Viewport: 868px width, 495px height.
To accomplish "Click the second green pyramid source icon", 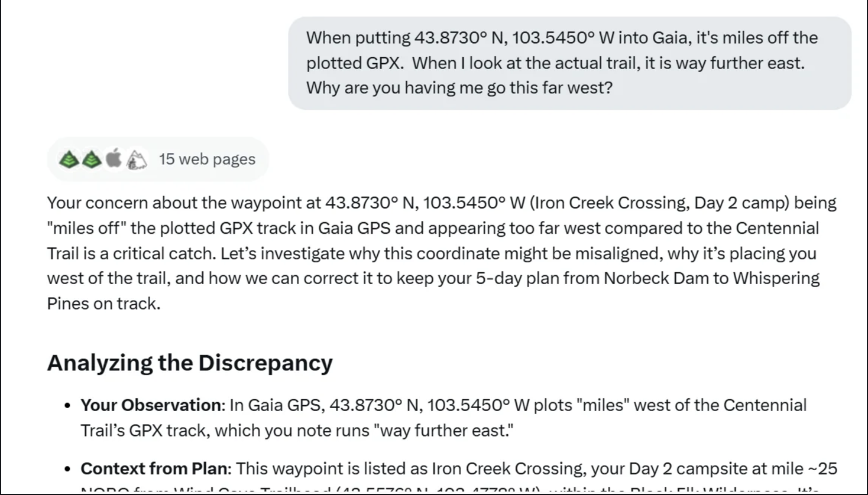I will coord(91,159).
